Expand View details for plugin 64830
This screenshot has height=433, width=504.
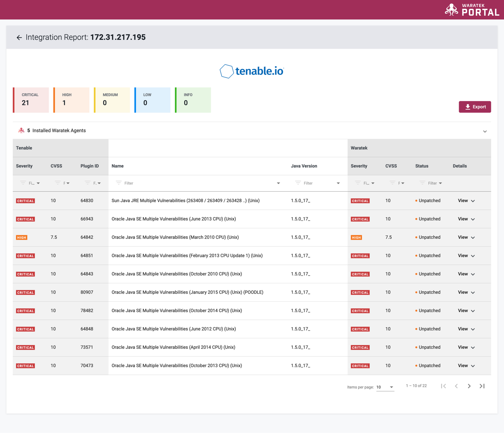[x=466, y=201]
